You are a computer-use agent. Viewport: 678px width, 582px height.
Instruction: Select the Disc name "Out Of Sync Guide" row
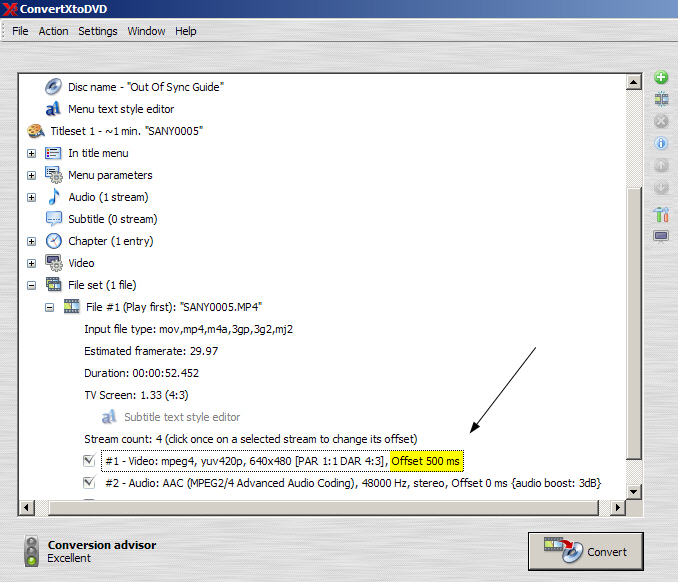tap(146, 87)
